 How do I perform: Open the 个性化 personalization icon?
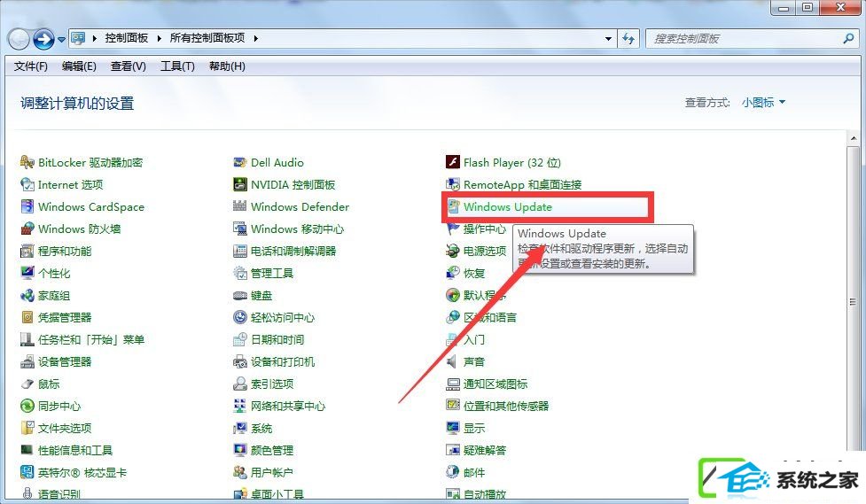(x=27, y=273)
